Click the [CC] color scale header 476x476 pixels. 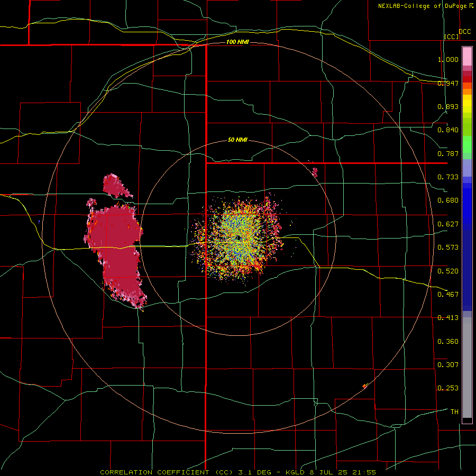click(452, 36)
